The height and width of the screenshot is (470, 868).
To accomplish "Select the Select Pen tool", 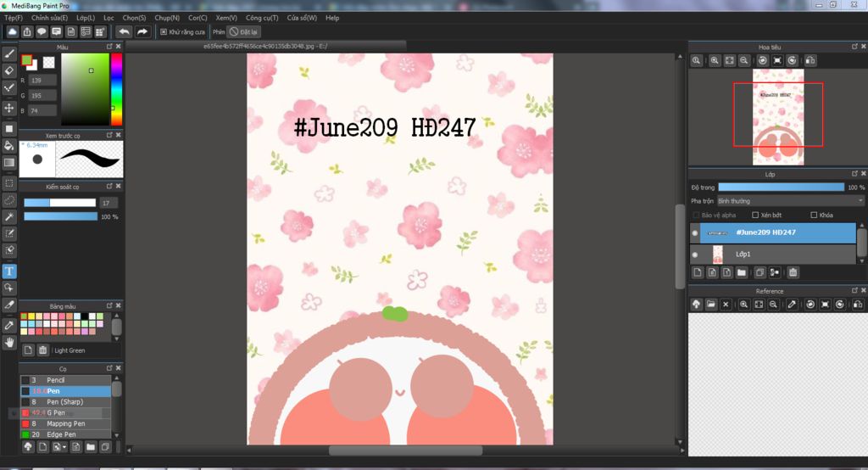I will click(8, 233).
